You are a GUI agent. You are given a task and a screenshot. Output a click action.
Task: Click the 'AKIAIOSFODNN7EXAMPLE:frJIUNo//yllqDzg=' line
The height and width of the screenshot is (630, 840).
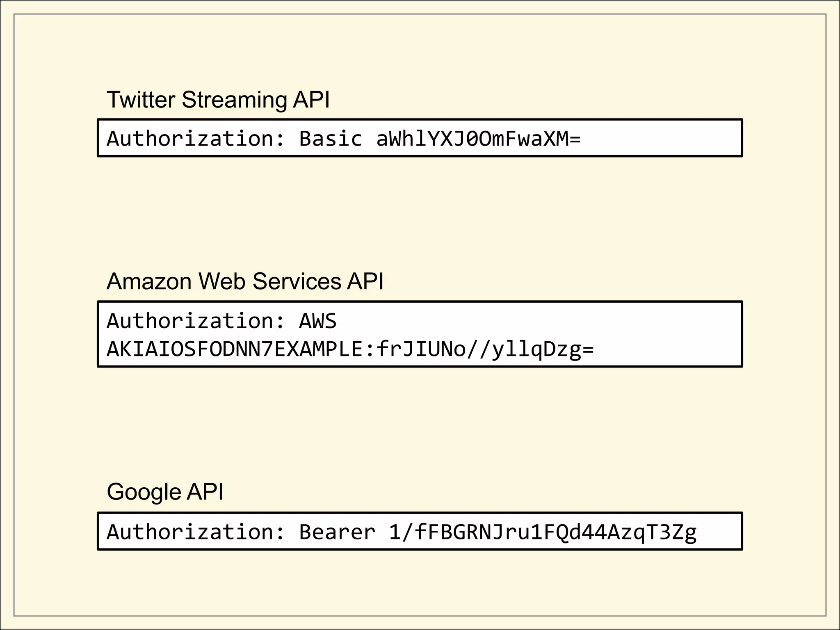tap(350, 349)
